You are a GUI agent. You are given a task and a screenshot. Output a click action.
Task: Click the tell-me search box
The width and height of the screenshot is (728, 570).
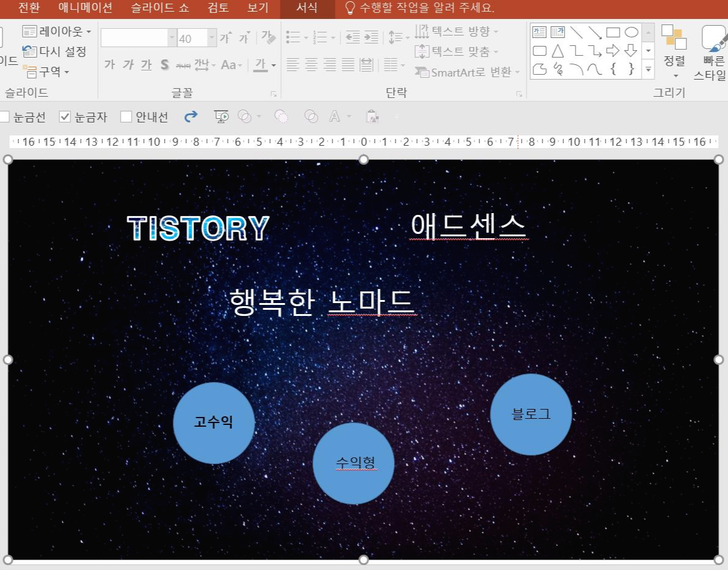(420, 8)
